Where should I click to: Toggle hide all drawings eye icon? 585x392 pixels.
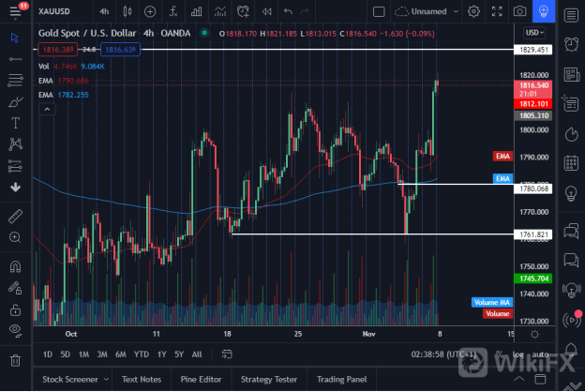point(15,332)
